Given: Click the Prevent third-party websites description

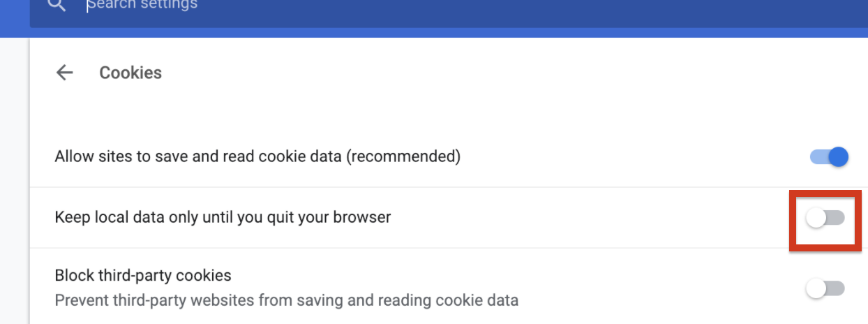Looking at the screenshot, I should coord(287,301).
